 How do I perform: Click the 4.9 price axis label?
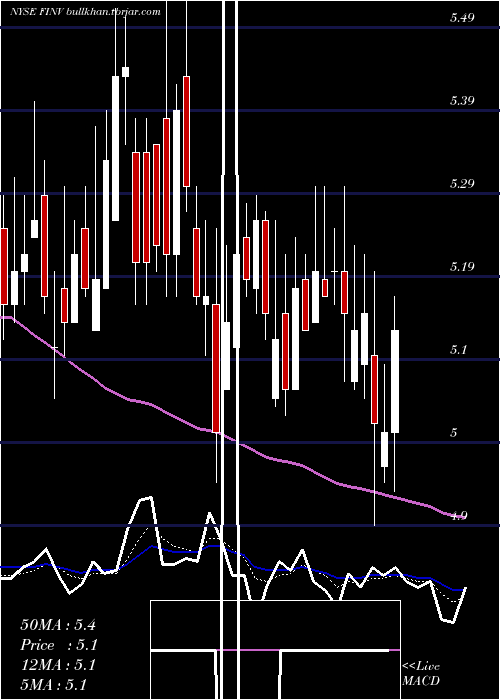458,516
